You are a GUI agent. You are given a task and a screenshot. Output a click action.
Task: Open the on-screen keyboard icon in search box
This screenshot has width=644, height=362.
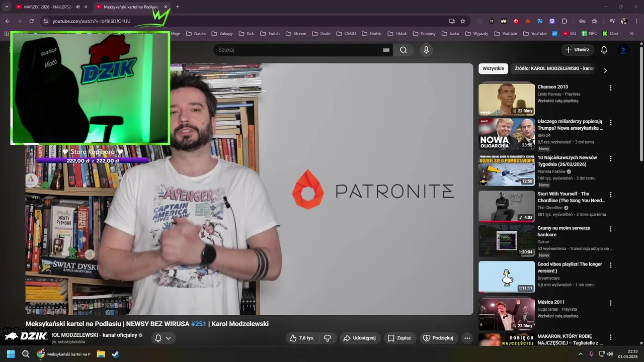386,50
